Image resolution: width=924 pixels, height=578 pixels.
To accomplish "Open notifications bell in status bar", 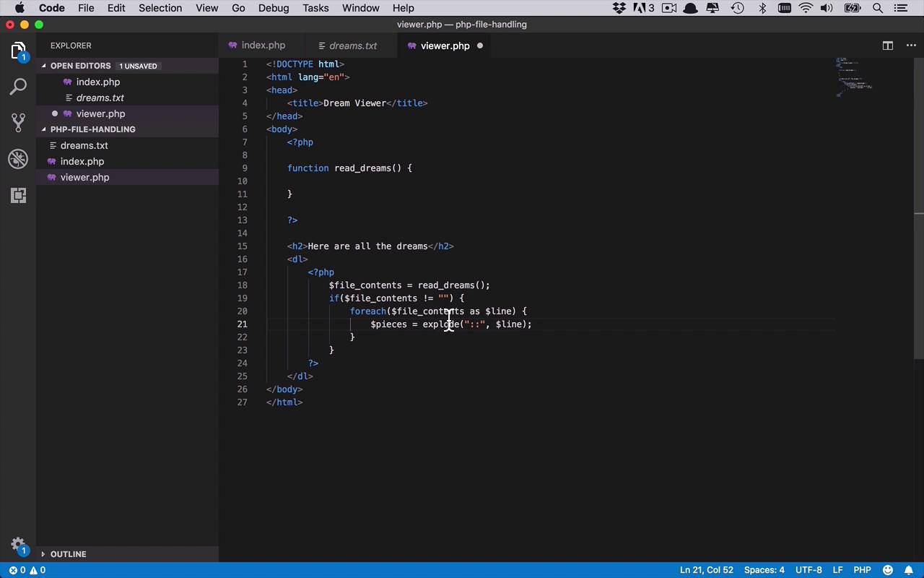I will click(x=908, y=570).
